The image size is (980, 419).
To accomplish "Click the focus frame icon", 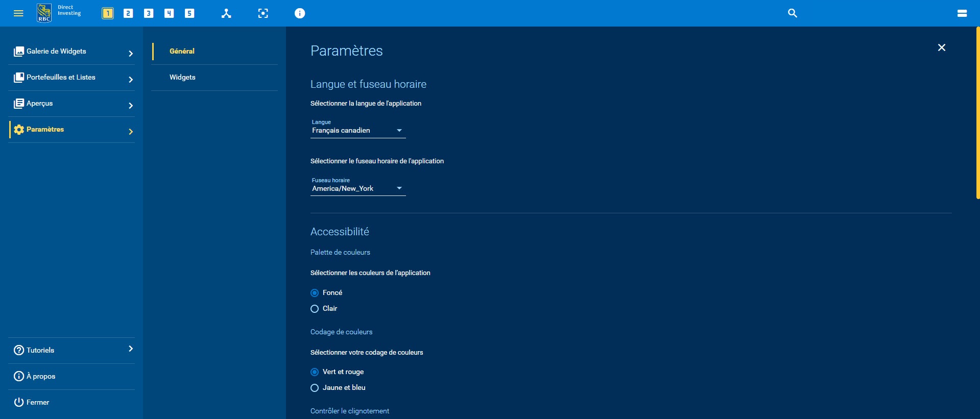I will (263, 13).
